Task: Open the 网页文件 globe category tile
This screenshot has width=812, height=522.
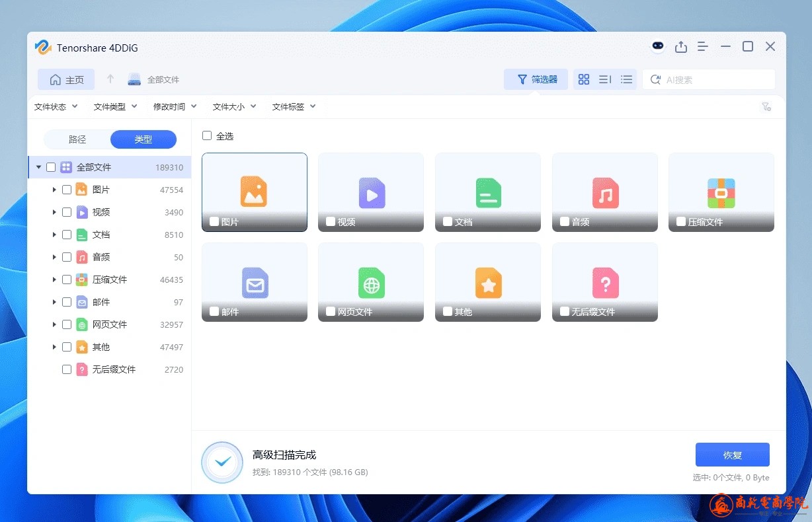Action: tap(371, 282)
